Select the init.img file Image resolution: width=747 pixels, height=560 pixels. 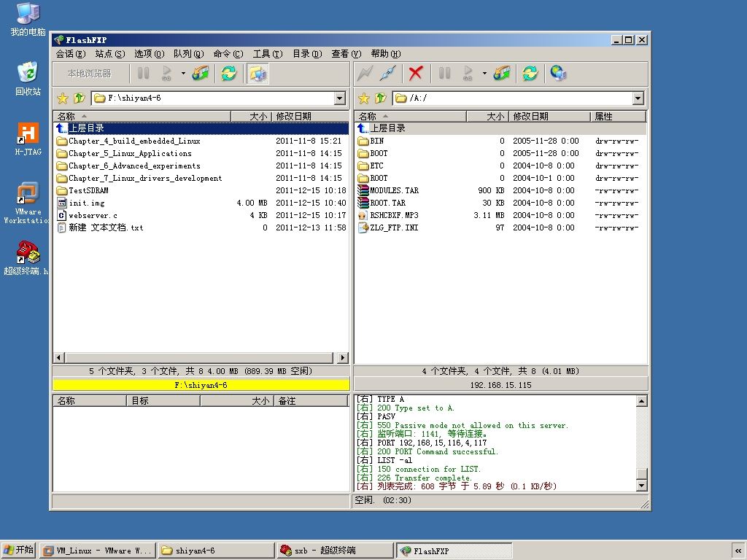(x=201, y=203)
